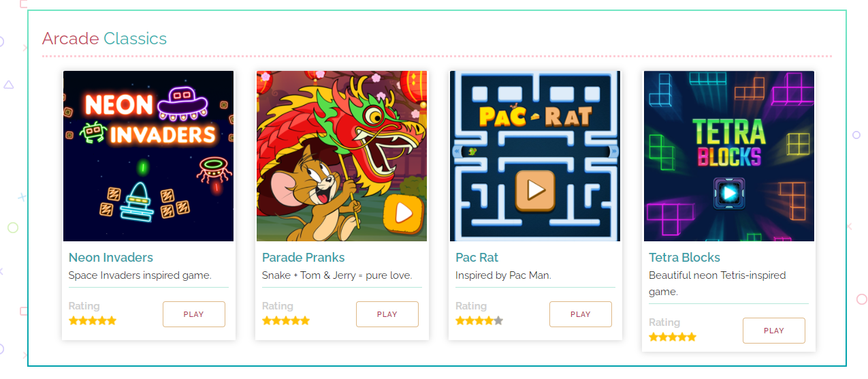The image size is (868, 379).
Task: Click the Neon Invaders star rating
Action: click(x=93, y=320)
